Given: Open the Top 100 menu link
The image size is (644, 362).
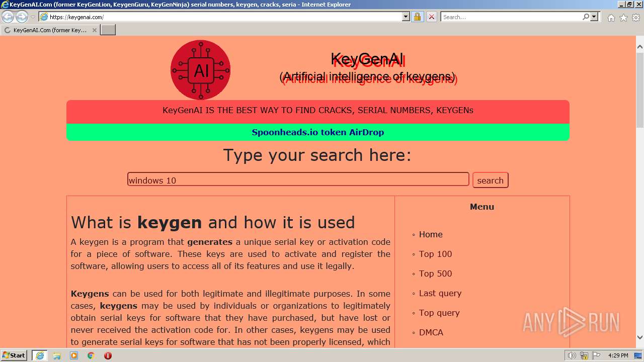Looking at the screenshot, I should (x=435, y=254).
